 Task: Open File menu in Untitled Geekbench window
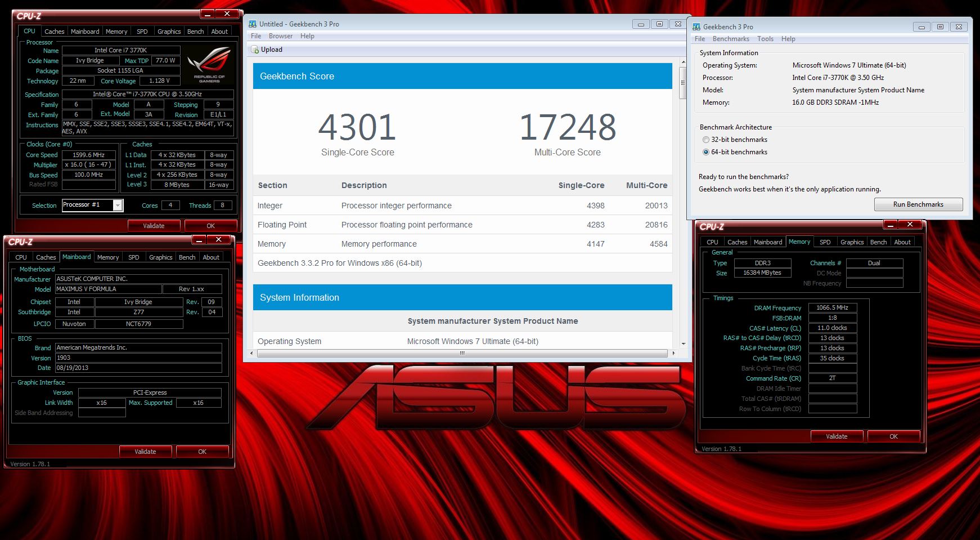(256, 36)
